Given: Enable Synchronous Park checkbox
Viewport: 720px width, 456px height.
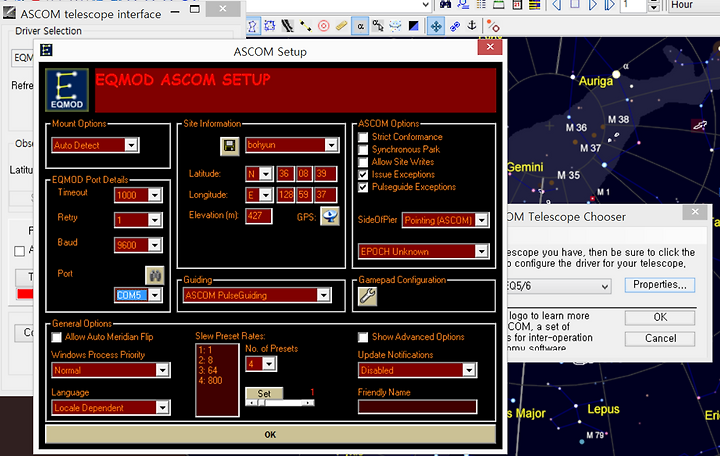Looking at the screenshot, I should click(363, 149).
